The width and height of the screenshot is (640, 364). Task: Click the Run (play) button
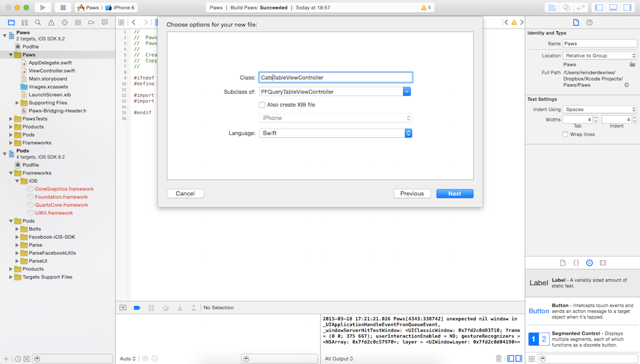(42, 7)
